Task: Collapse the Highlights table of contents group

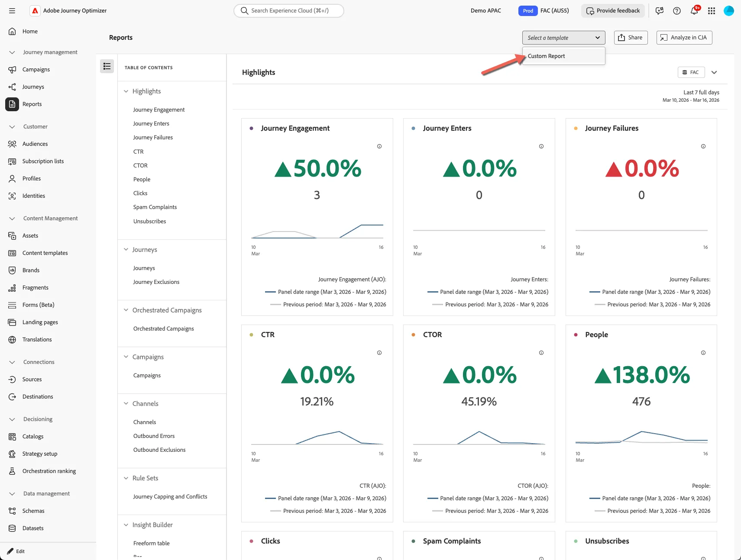Action: [x=126, y=91]
